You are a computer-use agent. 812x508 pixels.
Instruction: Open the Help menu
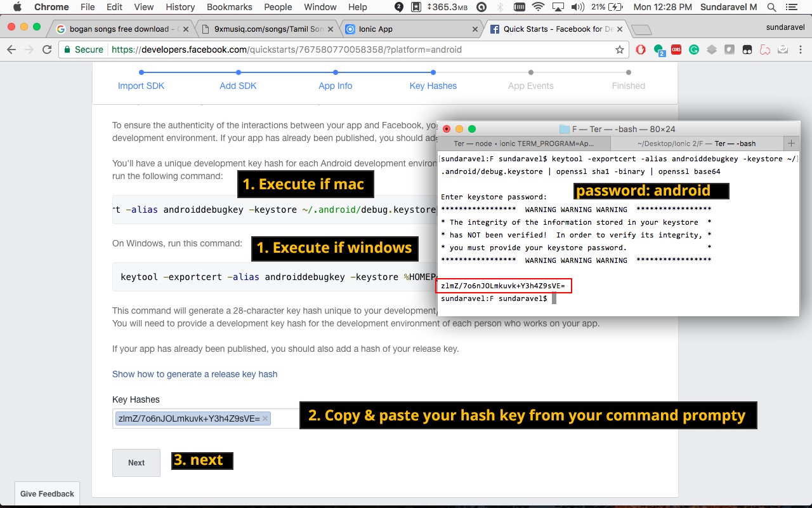point(358,7)
